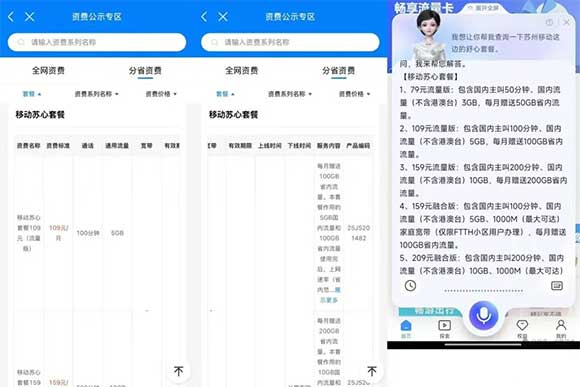The width and height of the screenshot is (580, 387).
Task: Focus the search field in the left screen
Action: click(97, 42)
